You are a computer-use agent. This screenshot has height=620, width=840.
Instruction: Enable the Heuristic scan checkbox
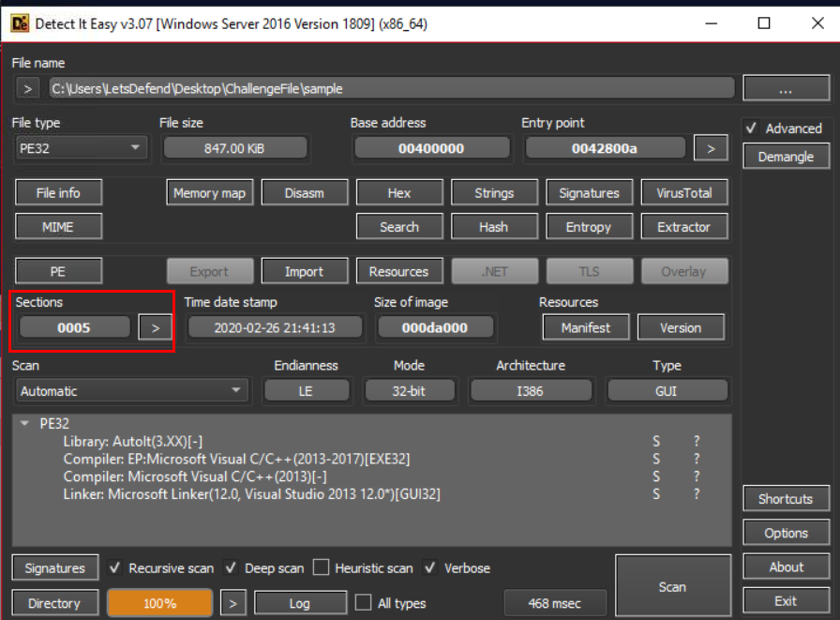tap(321, 567)
